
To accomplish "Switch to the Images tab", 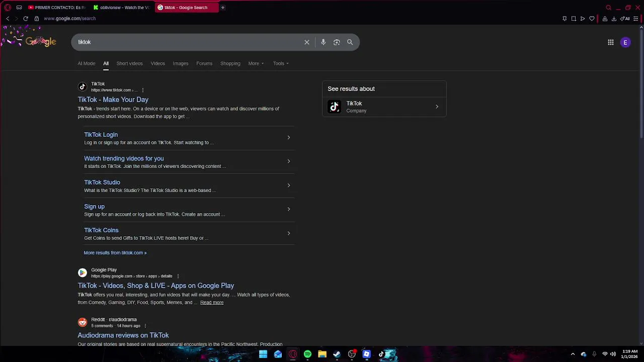I will (180, 63).
